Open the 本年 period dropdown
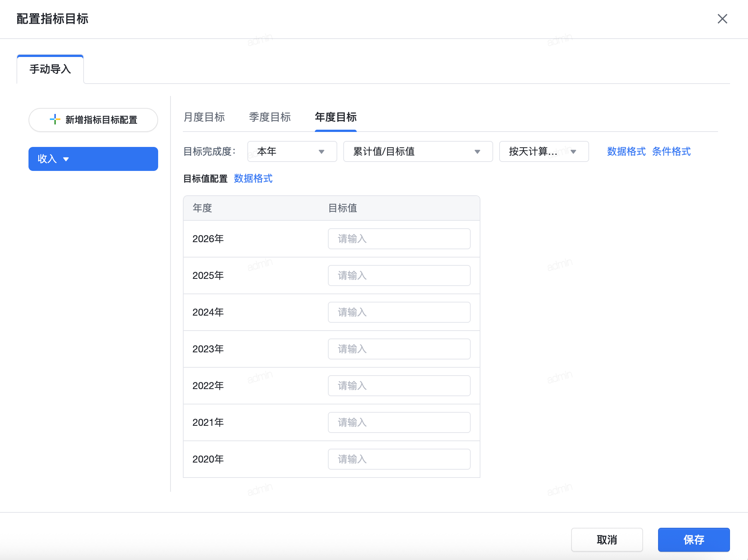 point(292,151)
